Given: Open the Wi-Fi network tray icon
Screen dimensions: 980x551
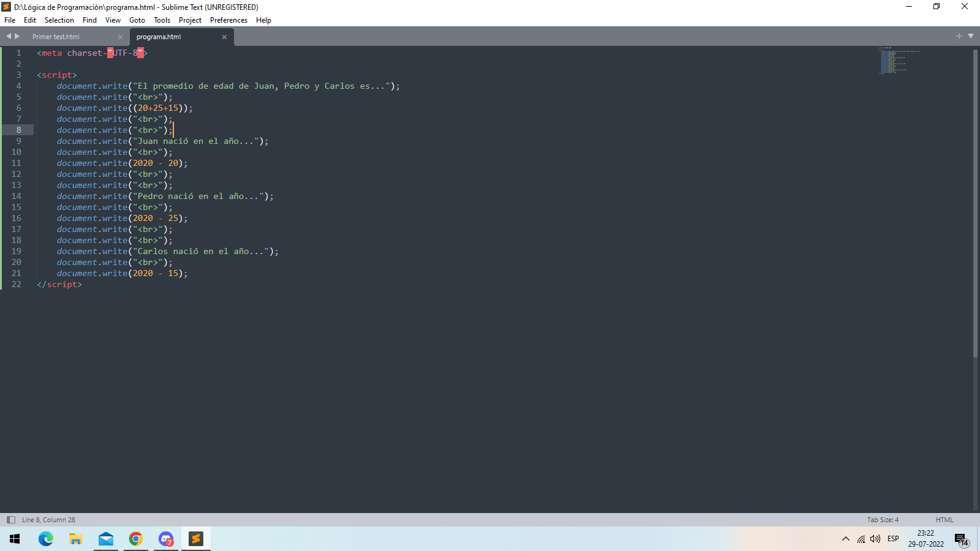Looking at the screenshot, I should (861, 539).
